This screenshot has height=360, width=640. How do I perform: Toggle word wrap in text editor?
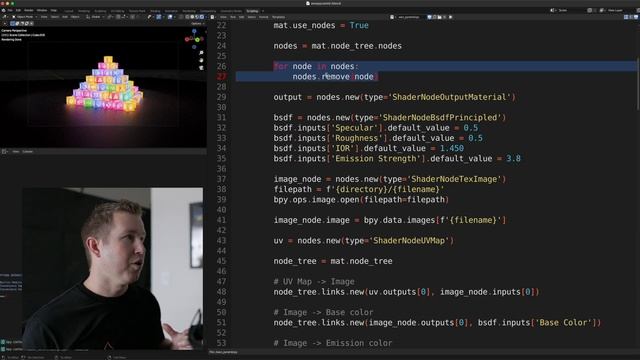click(x=631, y=17)
